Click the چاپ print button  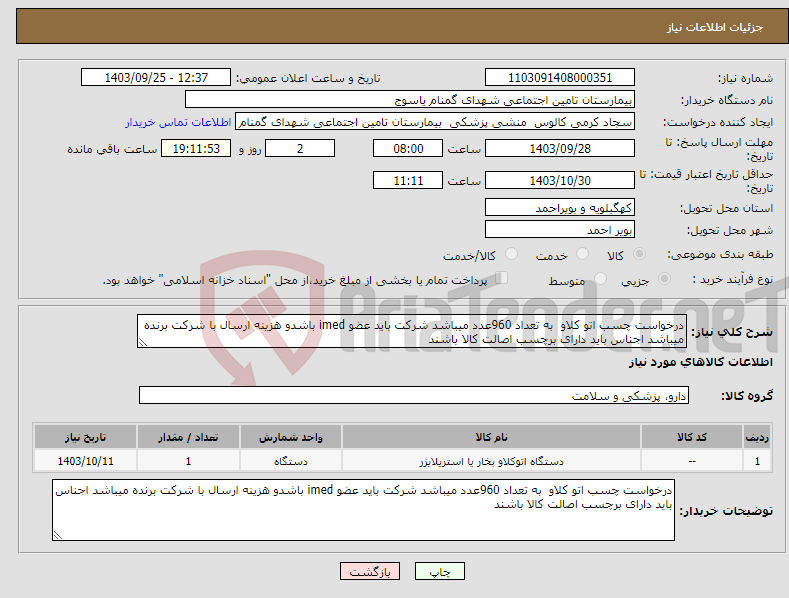pyautogui.click(x=440, y=571)
